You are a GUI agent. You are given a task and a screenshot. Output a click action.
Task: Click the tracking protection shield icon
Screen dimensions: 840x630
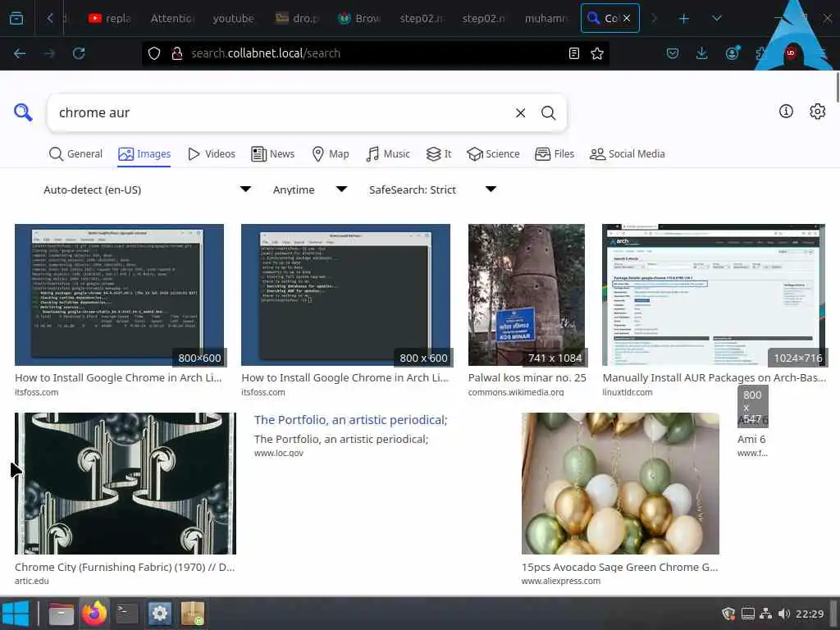pyautogui.click(x=154, y=53)
